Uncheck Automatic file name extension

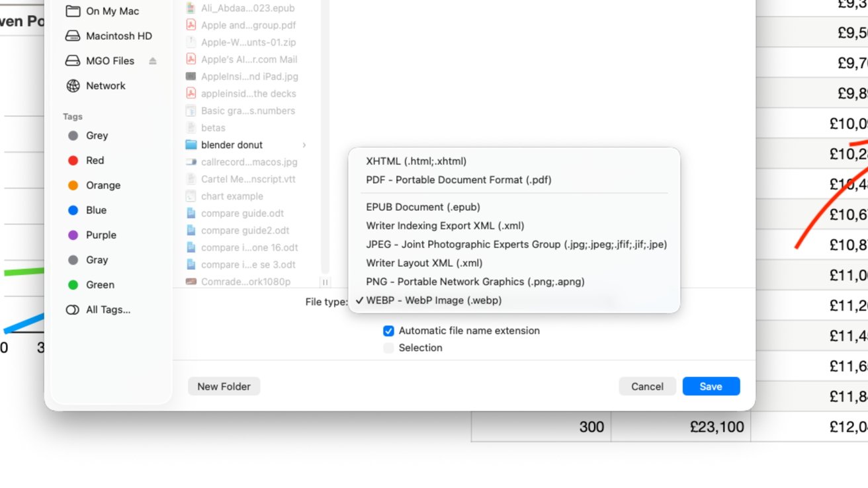point(388,331)
